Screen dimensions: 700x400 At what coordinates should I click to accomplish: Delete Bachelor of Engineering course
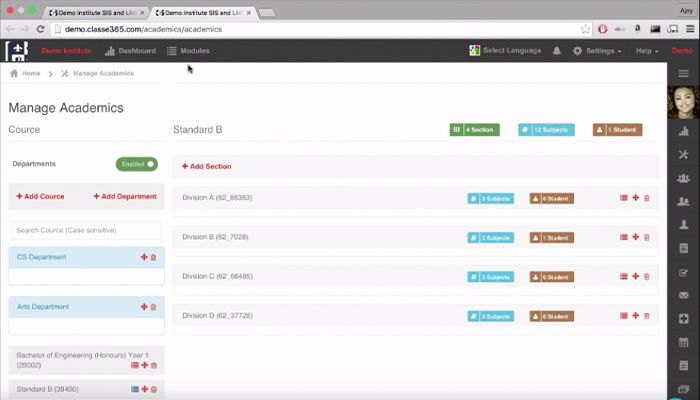(154, 365)
